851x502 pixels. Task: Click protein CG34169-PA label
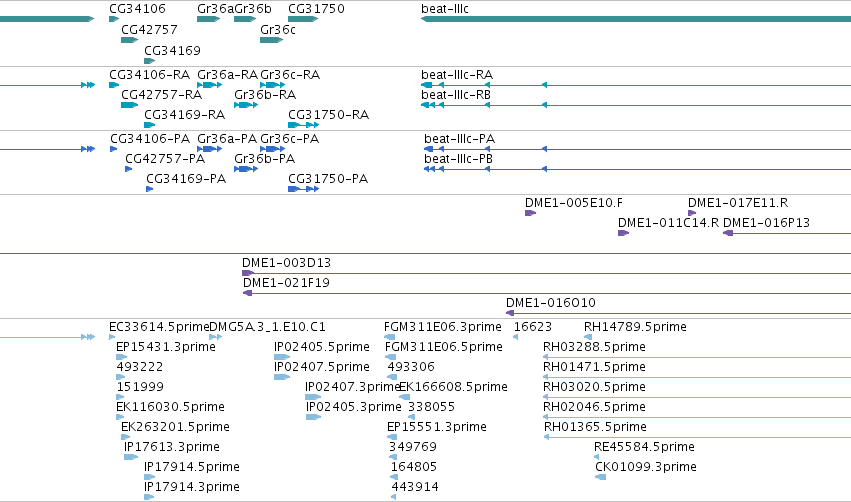pyautogui.click(x=186, y=179)
